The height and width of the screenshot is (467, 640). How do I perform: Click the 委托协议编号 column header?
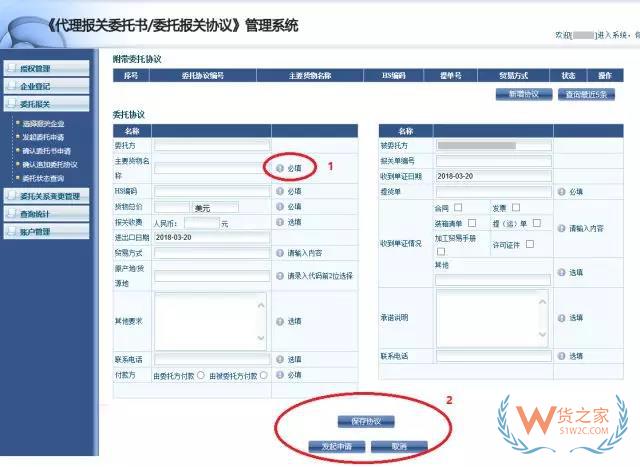click(203, 76)
